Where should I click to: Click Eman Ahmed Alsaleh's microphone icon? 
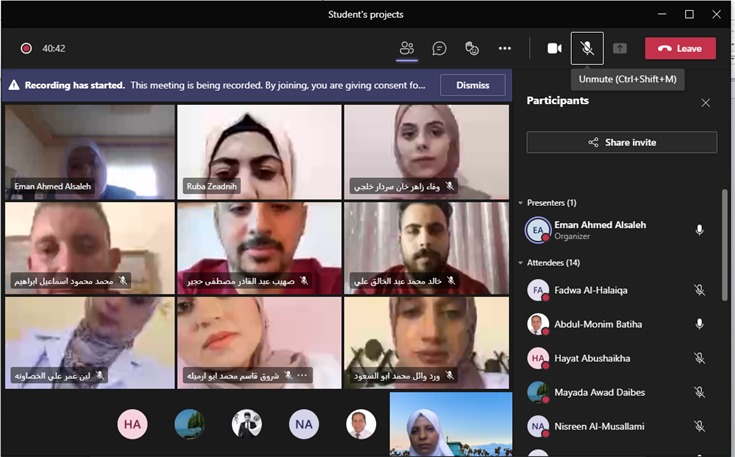700,230
